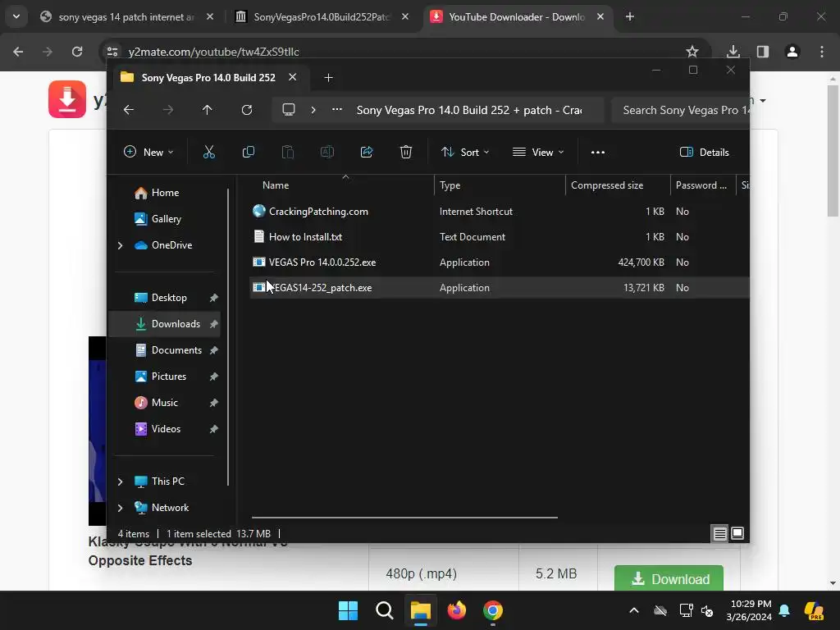The width and height of the screenshot is (840, 630).
Task: Select YouTube Downloader Chrome tab
Action: [517, 17]
